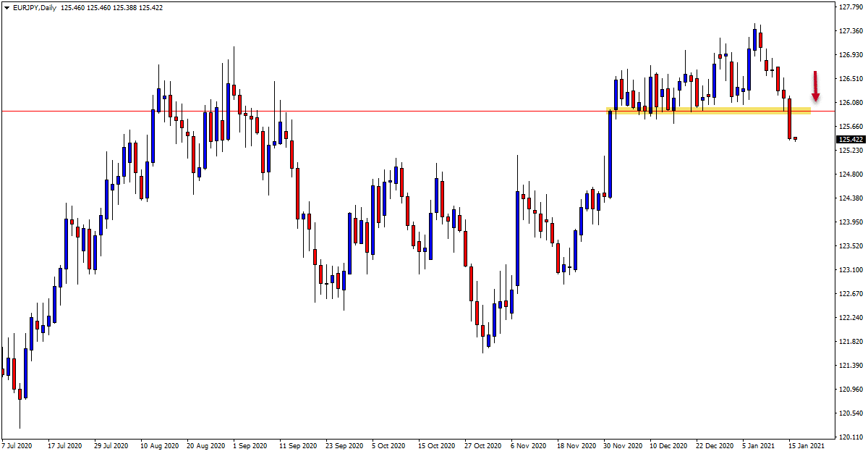This screenshot has height=454, width=868.
Task: Click the 30 Nov 2020 date label
Action: pyautogui.click(x=621, y=446)
